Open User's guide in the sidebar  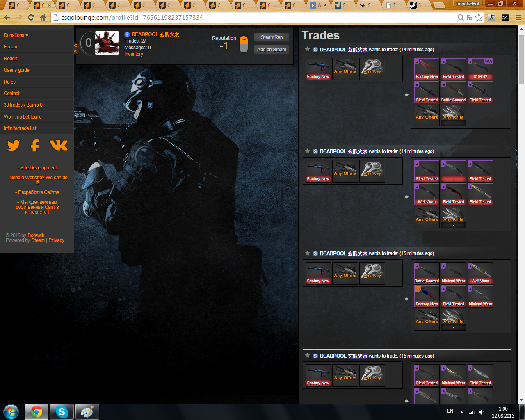(x=17, y=70)
